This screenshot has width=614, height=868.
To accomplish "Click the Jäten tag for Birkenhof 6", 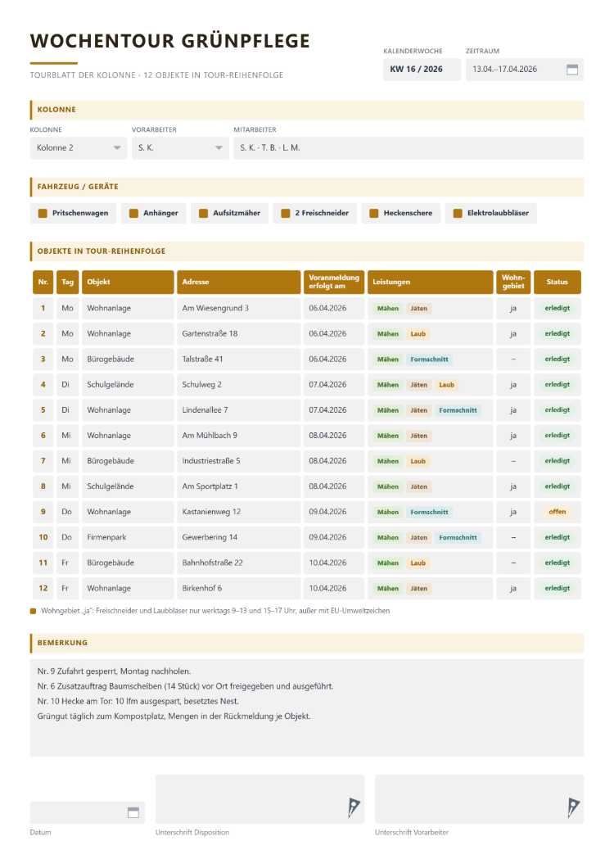I will 418,589.
